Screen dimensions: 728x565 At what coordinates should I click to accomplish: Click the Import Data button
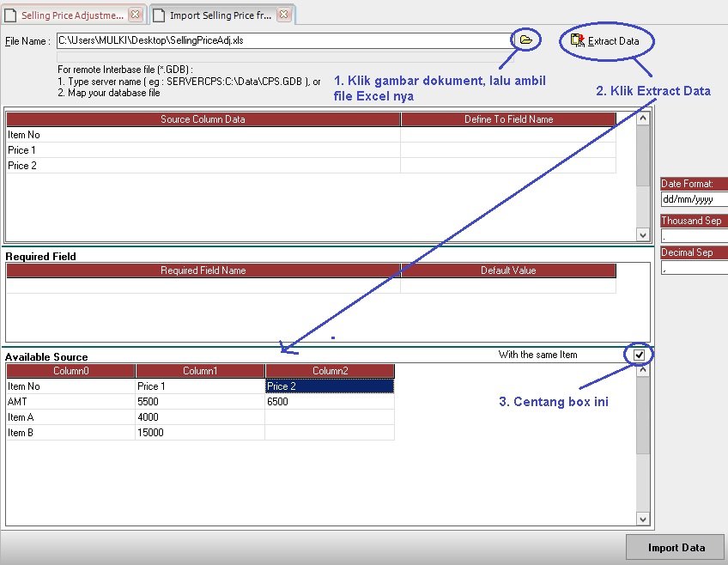tap(676, 547)
